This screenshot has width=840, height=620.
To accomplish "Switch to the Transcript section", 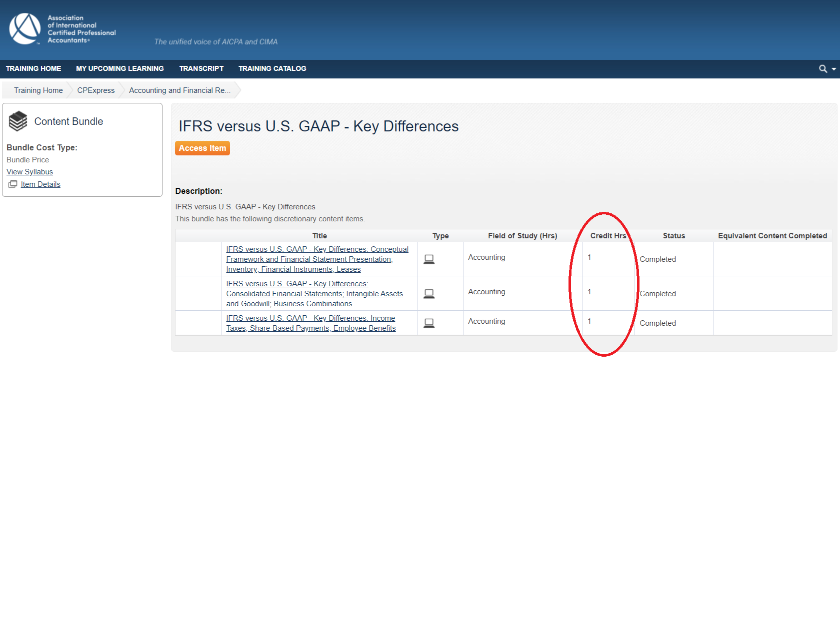I will [x=201, y=68].
